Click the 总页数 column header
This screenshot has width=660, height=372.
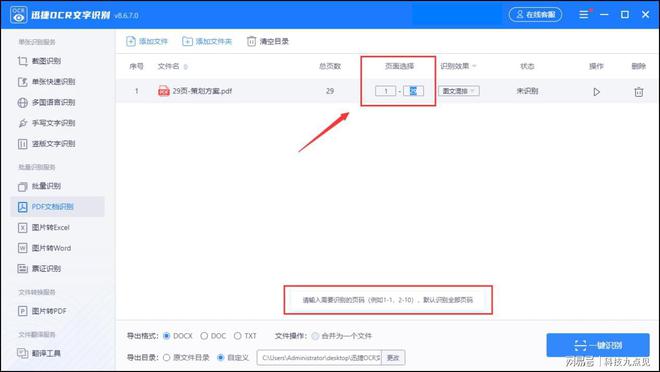pyautogui.click(x=330, y=66)
